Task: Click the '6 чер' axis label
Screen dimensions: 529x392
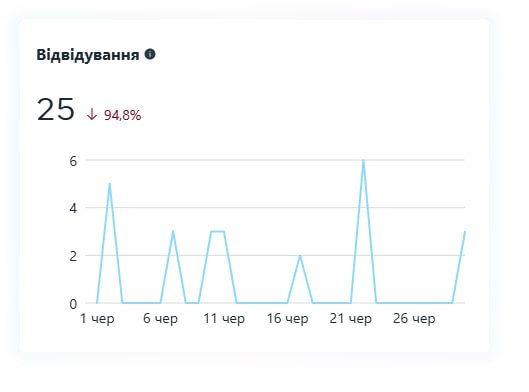Action: 160,318
